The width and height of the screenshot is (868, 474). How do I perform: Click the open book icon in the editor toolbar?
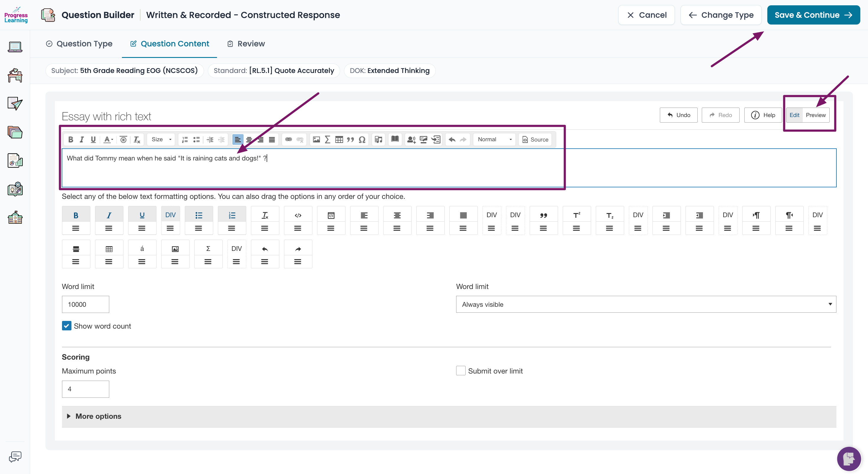[x=395, y=139]
